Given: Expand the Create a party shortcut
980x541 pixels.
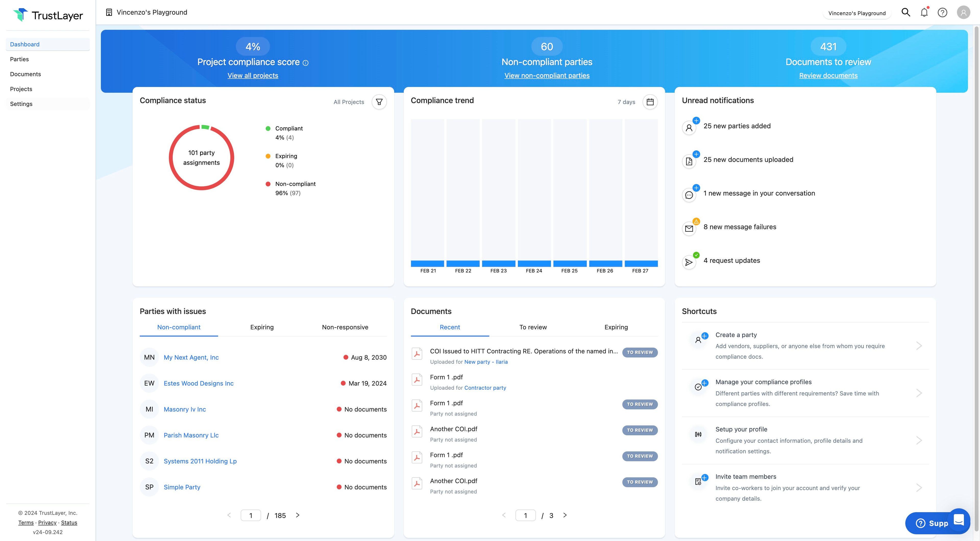Looking at the screenshot, I should [x=918, y=346].
